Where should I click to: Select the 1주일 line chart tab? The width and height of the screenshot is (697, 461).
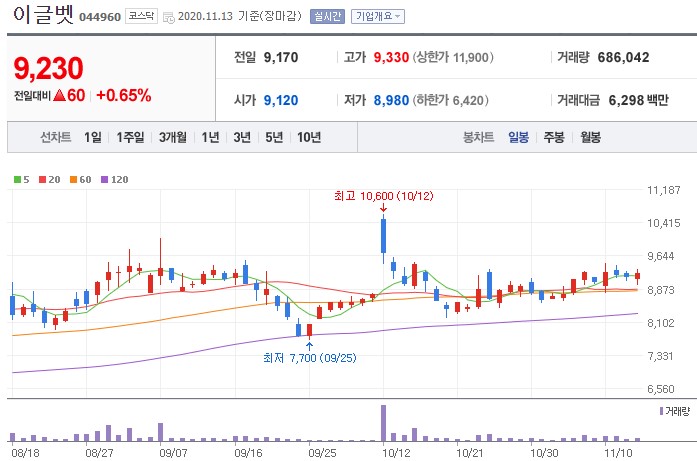click(x=130, y=137)
